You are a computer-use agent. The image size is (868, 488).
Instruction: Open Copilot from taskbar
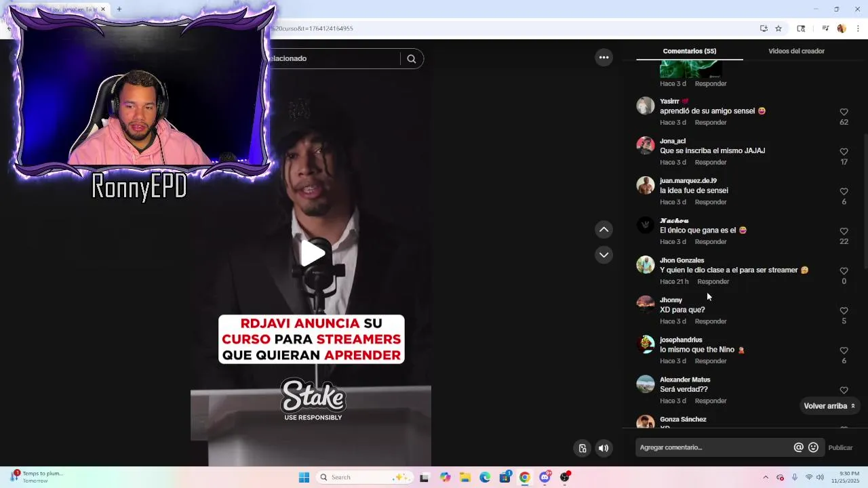[x=445, y=477]
